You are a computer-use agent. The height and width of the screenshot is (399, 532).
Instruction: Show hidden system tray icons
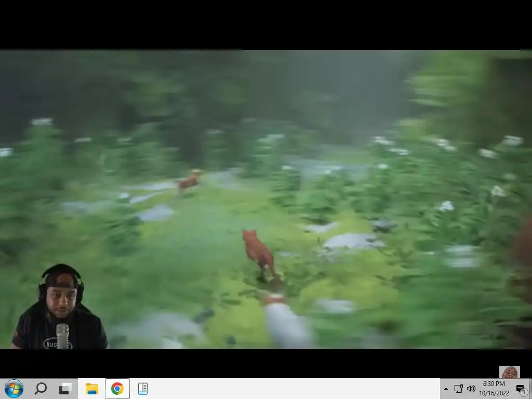pyautogui.click(x=446, y=389)
